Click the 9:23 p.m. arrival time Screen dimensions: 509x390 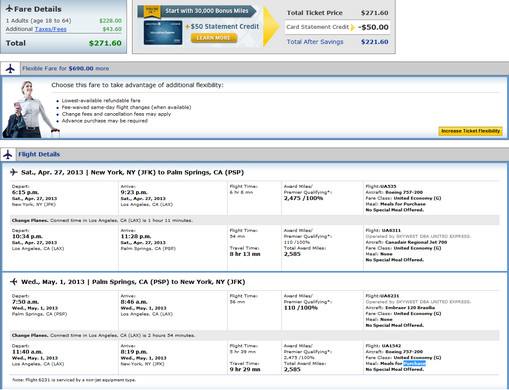click(134, 192)
